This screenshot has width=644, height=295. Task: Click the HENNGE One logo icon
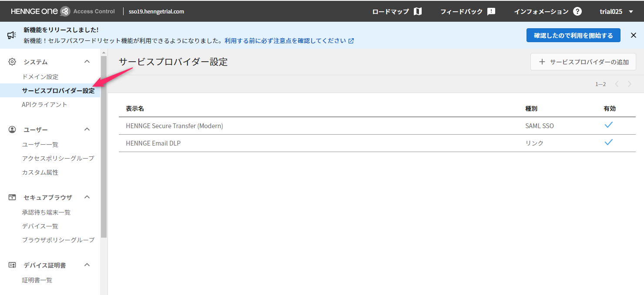pos(65,11)
